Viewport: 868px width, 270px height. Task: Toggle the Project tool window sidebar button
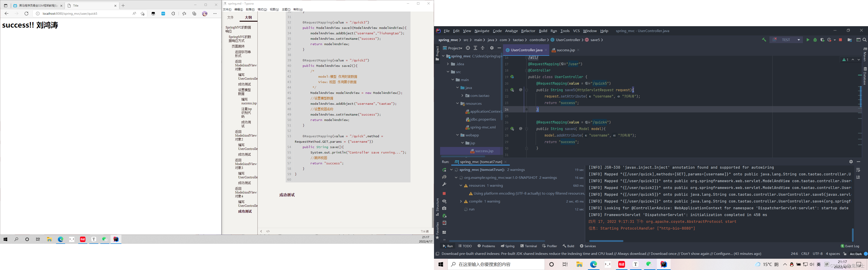coord(437,53)
